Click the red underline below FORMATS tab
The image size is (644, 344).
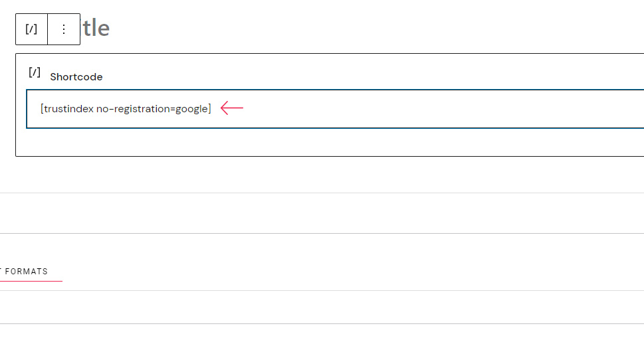31,281
